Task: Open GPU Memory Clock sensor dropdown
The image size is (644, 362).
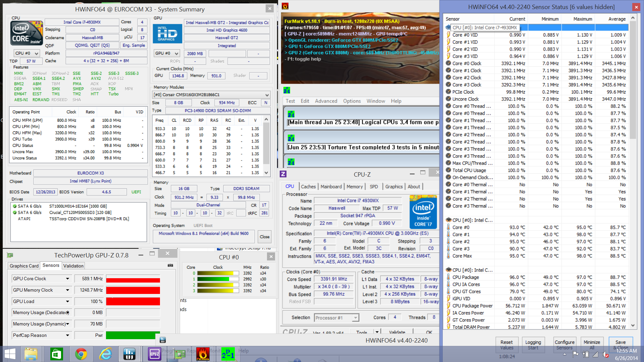Action: (x=67, y=290)
